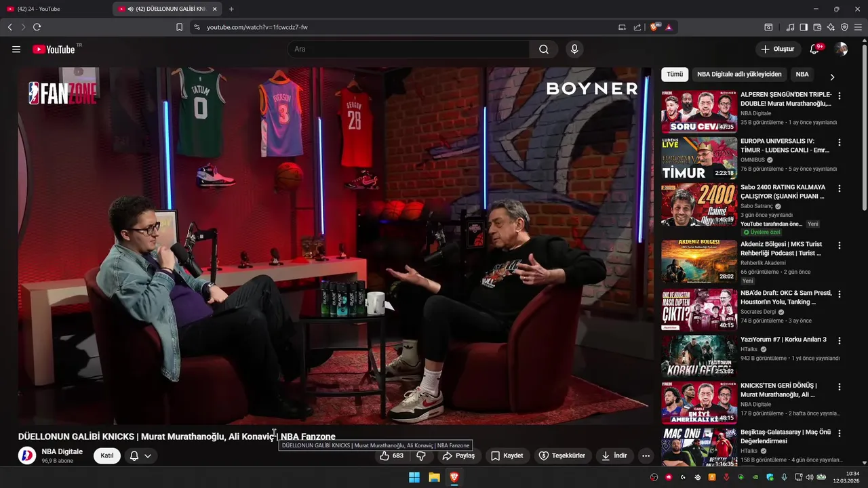The image size is (868, 488).
Task: Toggle channel notification bell next to Katıl
Action: (x=134, y=456)
